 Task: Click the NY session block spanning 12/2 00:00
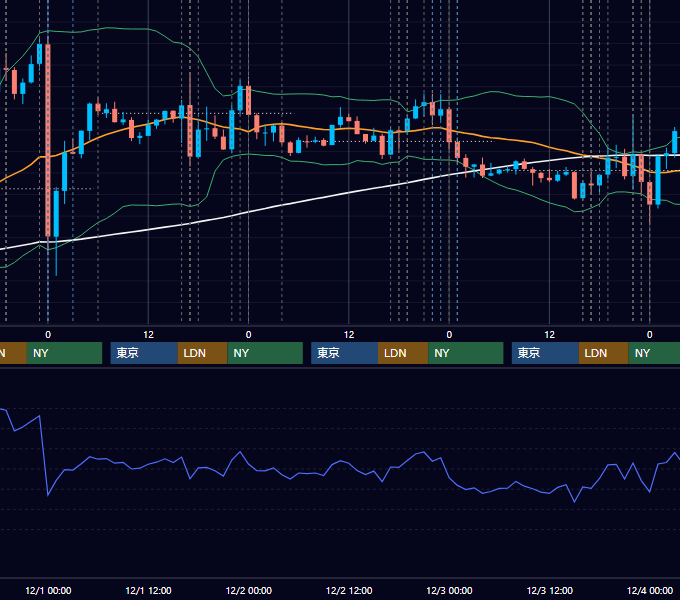[x=265, y=353]
